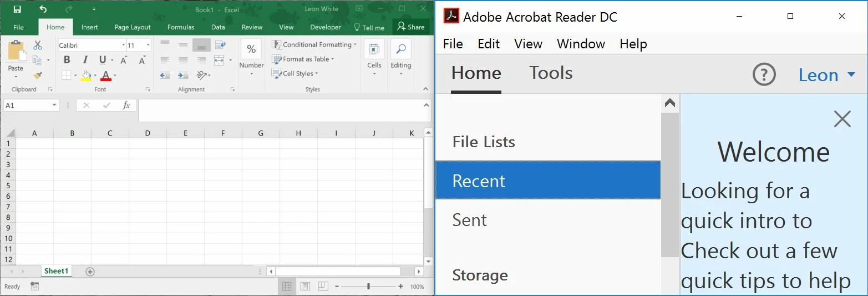Toggle highlighted Bottom Align button
The height and width of the screenshot is (296, 868).
(201, 45)
